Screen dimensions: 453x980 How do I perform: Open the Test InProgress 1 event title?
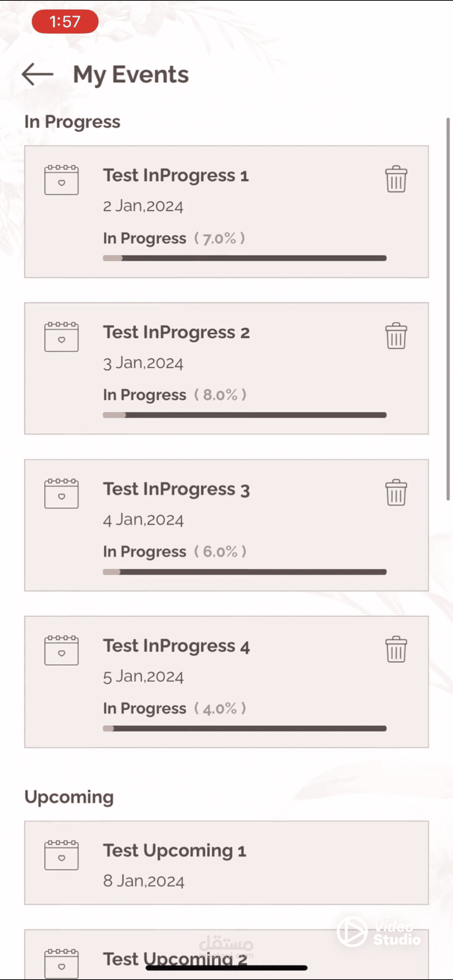(175, 176)
